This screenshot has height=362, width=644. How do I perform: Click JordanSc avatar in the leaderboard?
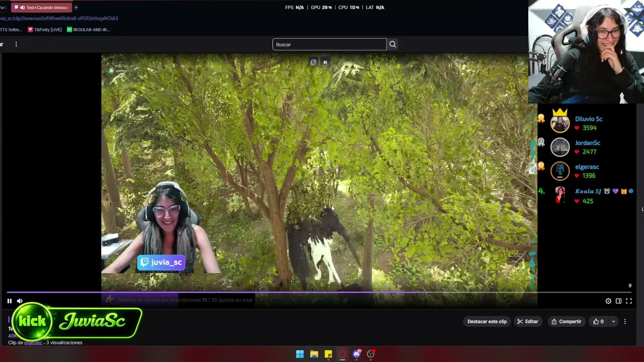(560, 147)
